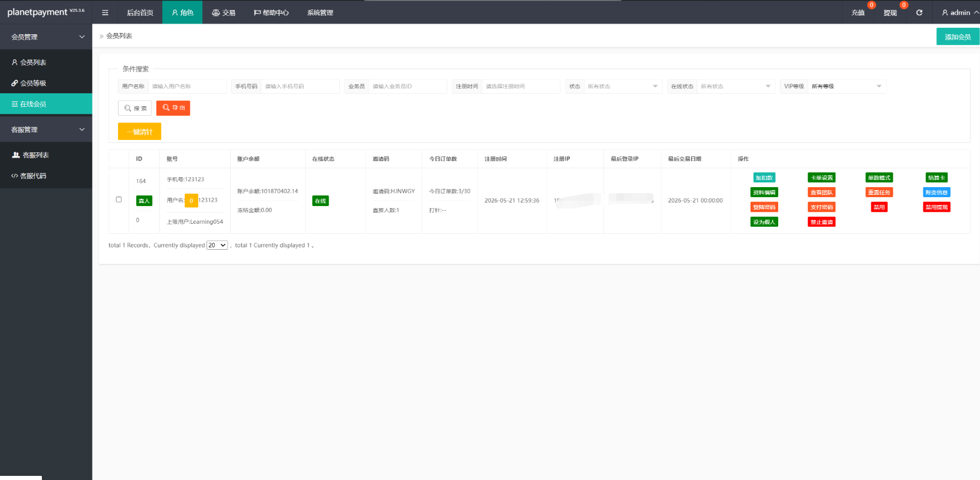Viewport: 980px width, 480px height.
Task: Open 客服列表 in the sidebar
Action: point(46,155)
